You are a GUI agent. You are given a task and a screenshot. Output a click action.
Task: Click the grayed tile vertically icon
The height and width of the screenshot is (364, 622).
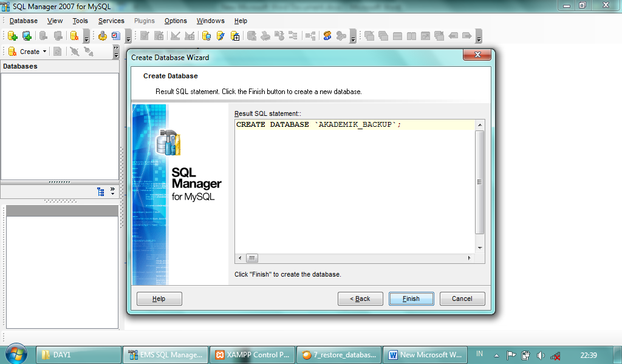[412, 36]
